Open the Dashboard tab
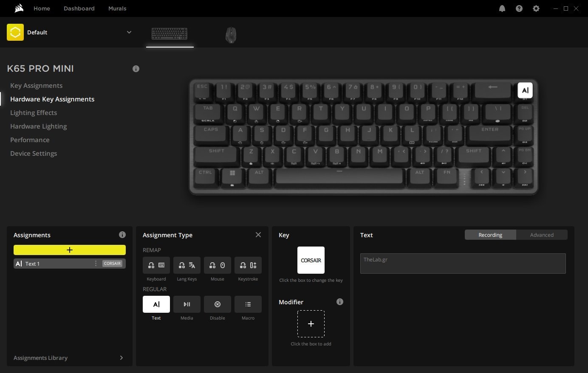This screenshot has width=588, height=373. [x=79, y=8]
